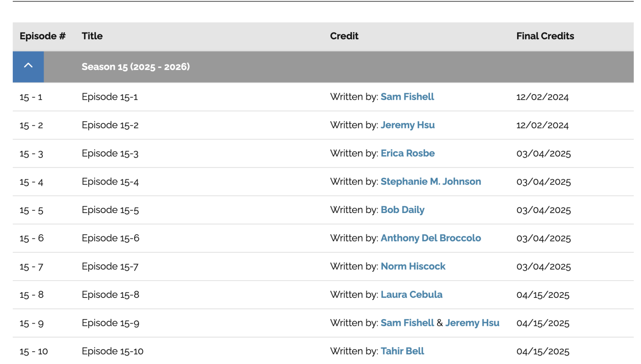
Task: Click the Bob Daily writer link
Action: 402,210
